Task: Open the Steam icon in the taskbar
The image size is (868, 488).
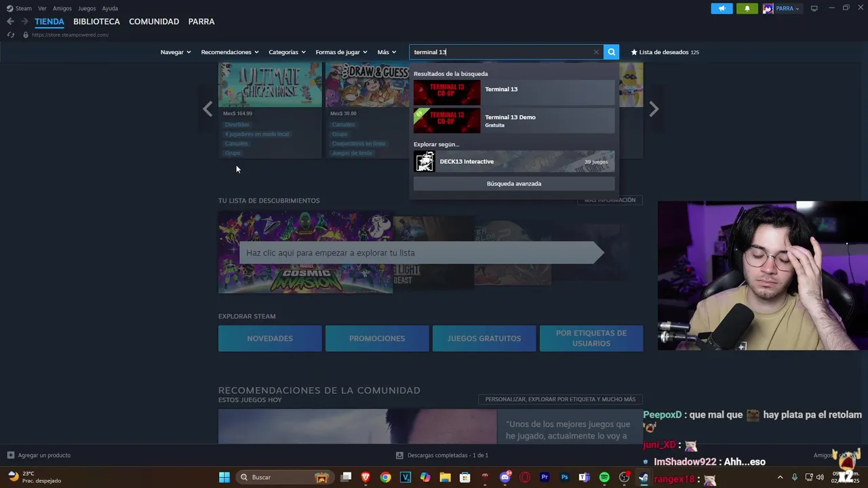Action: point(644,477)
